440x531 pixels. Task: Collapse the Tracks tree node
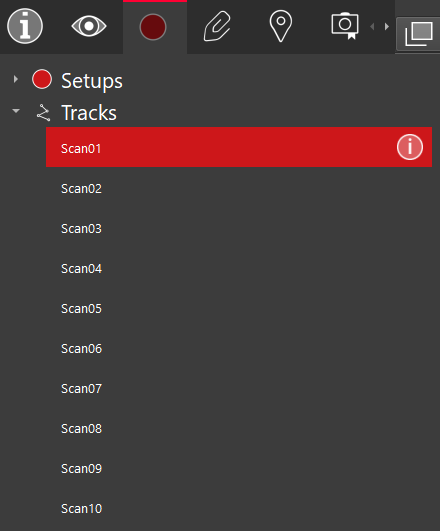coord(16,111)
